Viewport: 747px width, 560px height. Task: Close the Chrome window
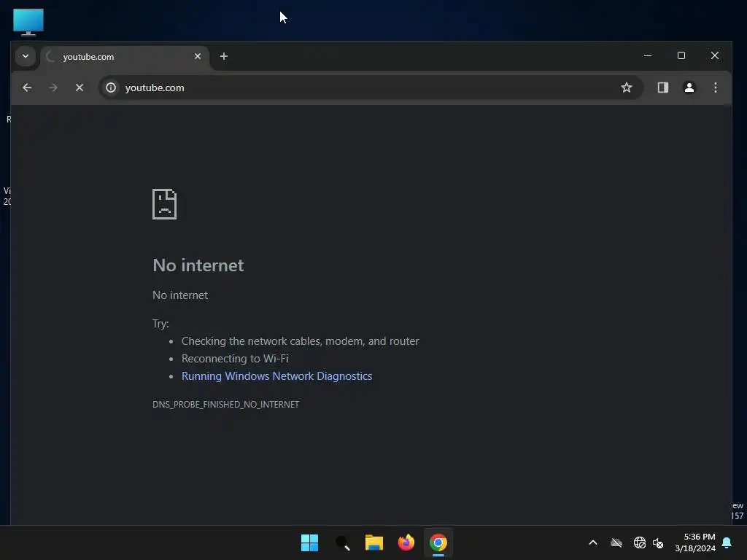click(715, 55)
